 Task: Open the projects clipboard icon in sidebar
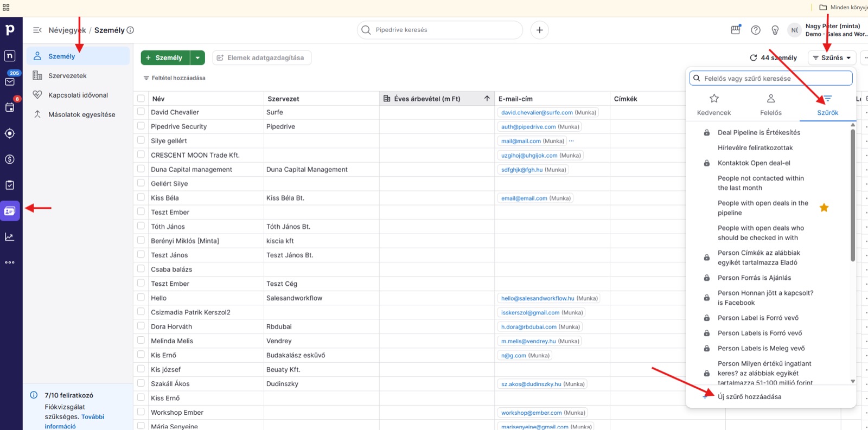(x=10, y=185)
